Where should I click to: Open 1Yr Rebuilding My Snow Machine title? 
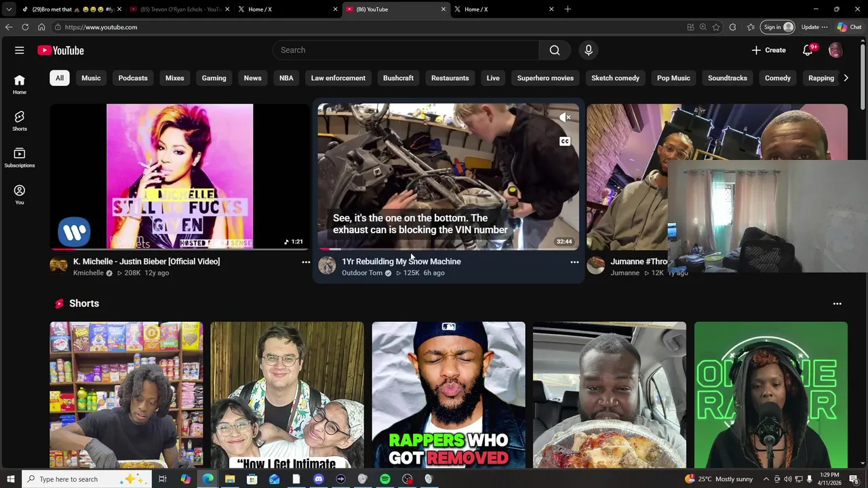coord(401,262)
